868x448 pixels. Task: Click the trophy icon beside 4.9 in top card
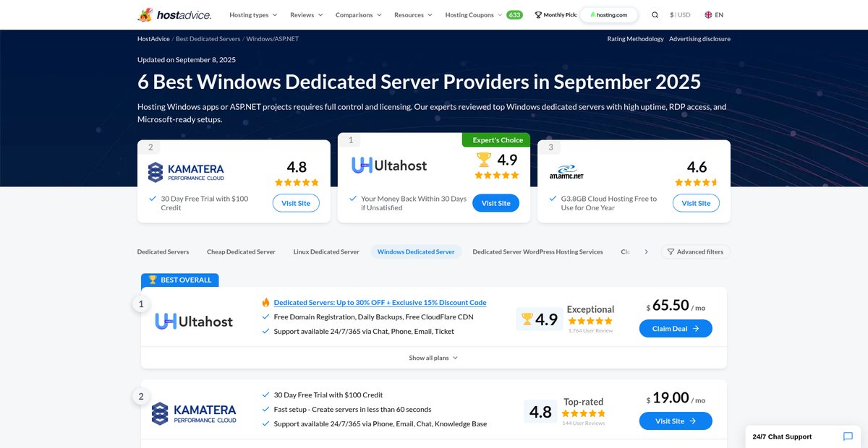[x=484, y=159]
